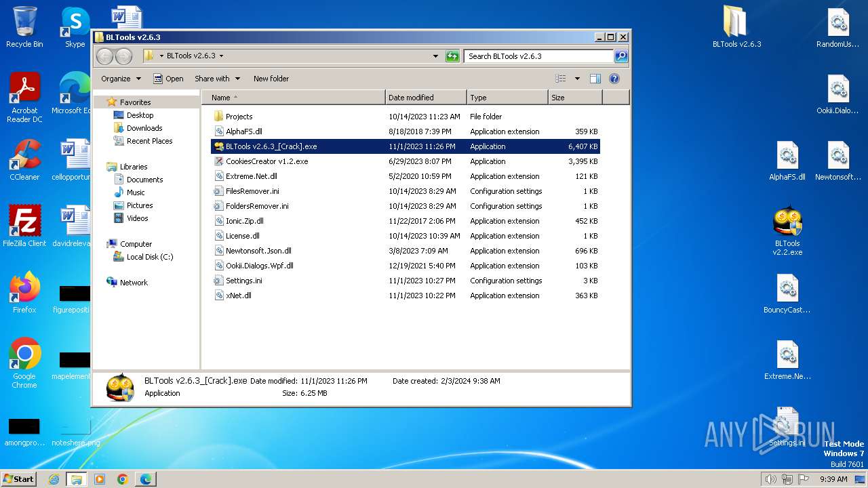Viewport: 868px width, 488px height.
Task: Click the New folder button
Action: click(x=271, y=79)
